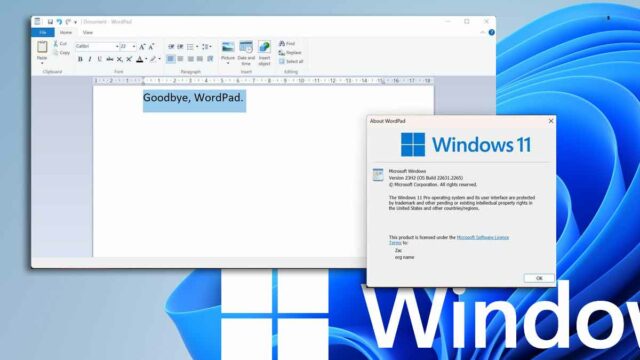Viewport: 640px width, 360px height.
Task: Toggle strikethrough formatting
Action: [110, 59]
